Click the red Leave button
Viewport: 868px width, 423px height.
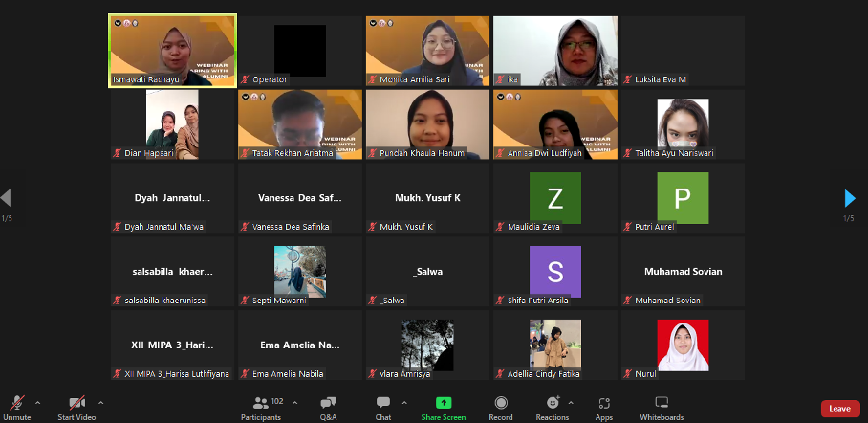[x=839, y=409]
